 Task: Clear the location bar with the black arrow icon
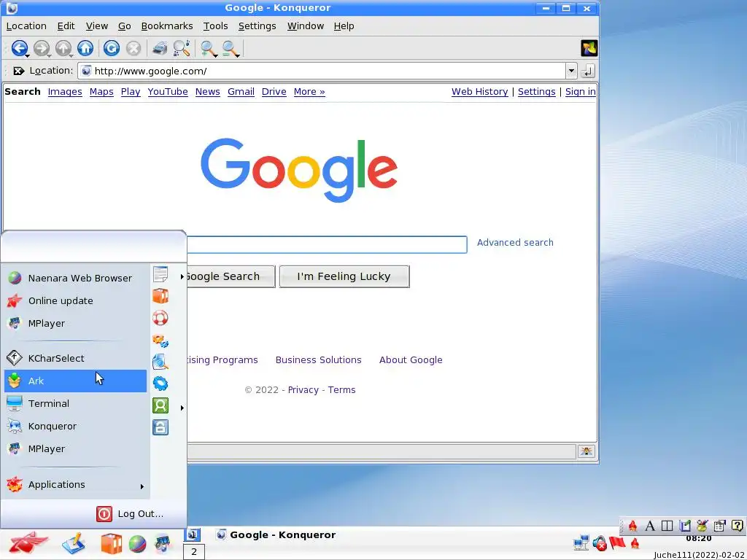18,71
